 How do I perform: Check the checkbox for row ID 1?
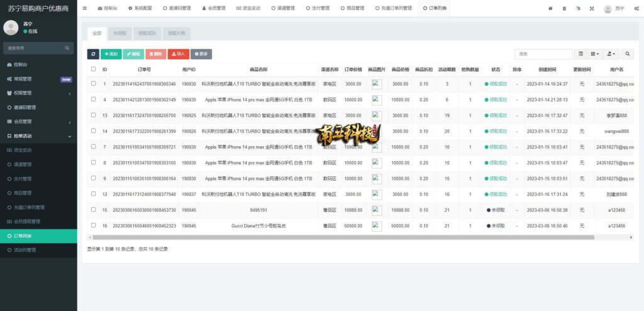[x=93, y=84]
